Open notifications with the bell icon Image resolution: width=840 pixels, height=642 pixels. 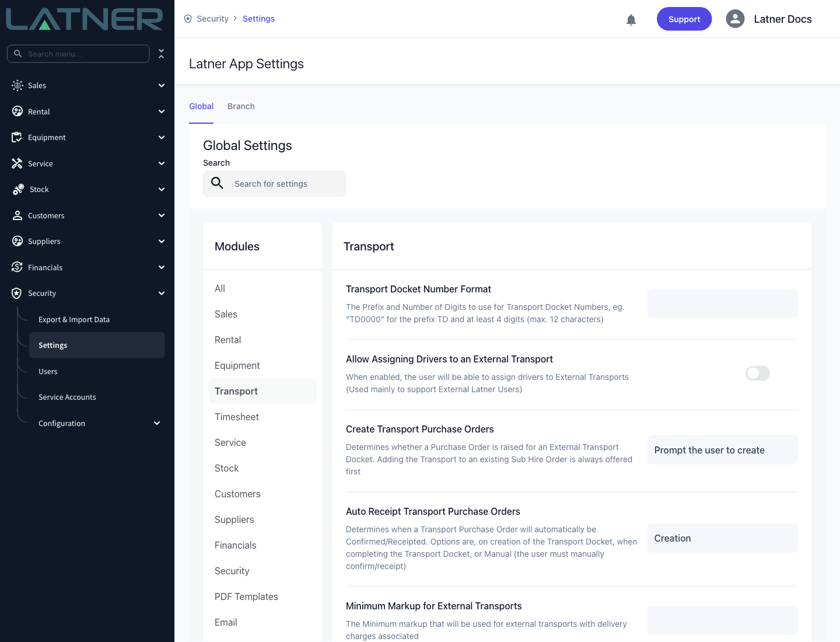click(631, 20)
